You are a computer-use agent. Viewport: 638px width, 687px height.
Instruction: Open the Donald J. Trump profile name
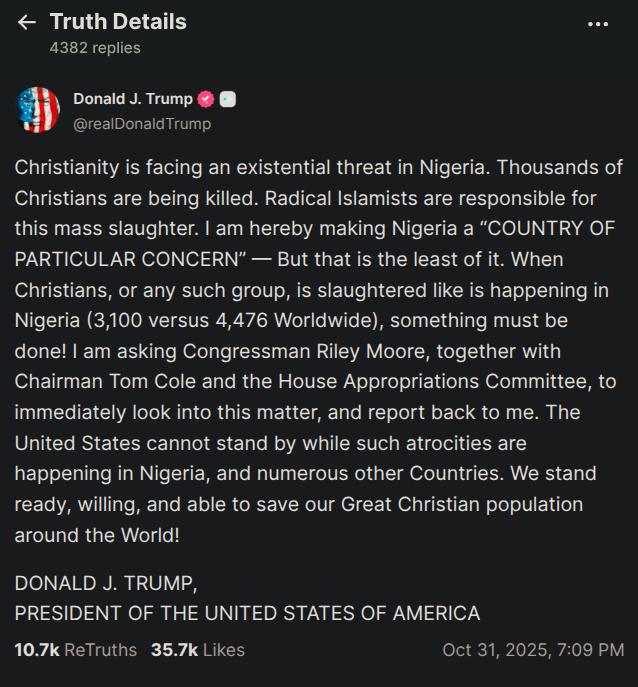(133, 99)
